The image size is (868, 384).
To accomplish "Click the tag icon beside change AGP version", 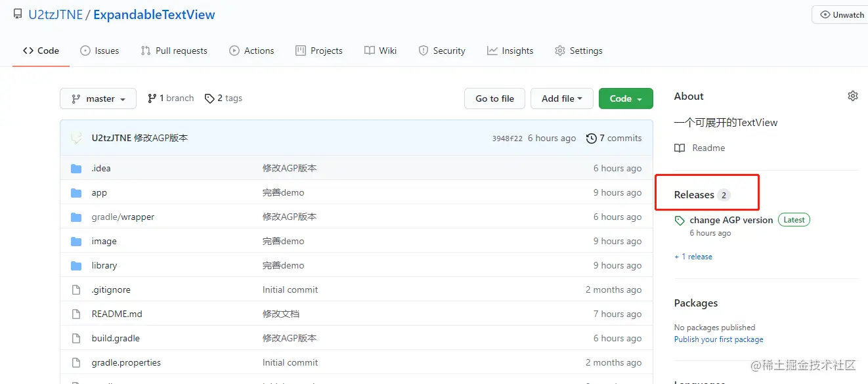I will (680, 221).
